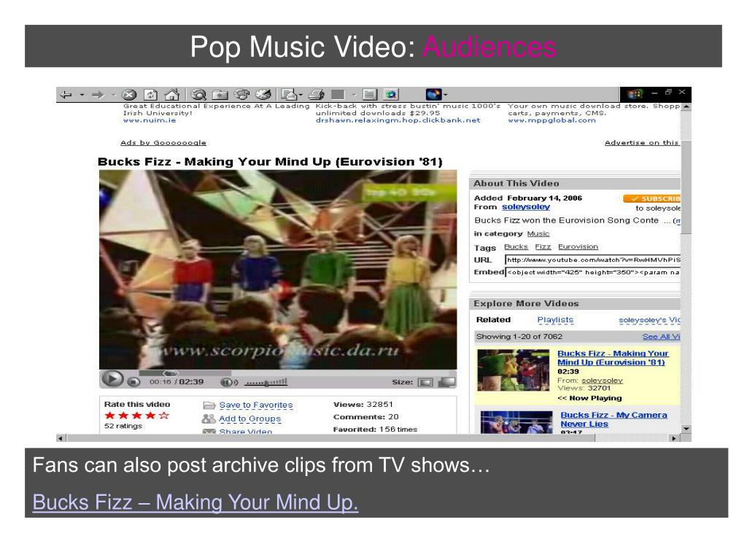Image resolution: width=747 pixels, height=560 pixels.
Task: Click the Add to Groups people icon
Action: (x=209, y=419)
